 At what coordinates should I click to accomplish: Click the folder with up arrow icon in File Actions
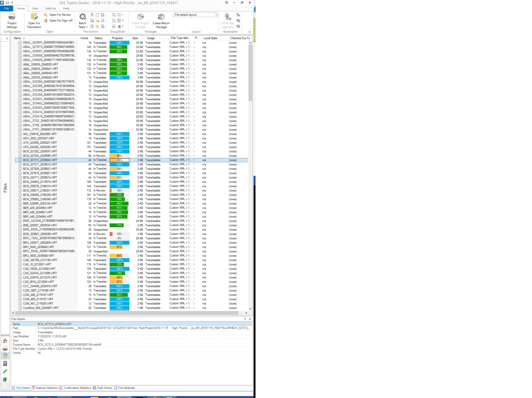pyautogui.click(x=92, y=15)
